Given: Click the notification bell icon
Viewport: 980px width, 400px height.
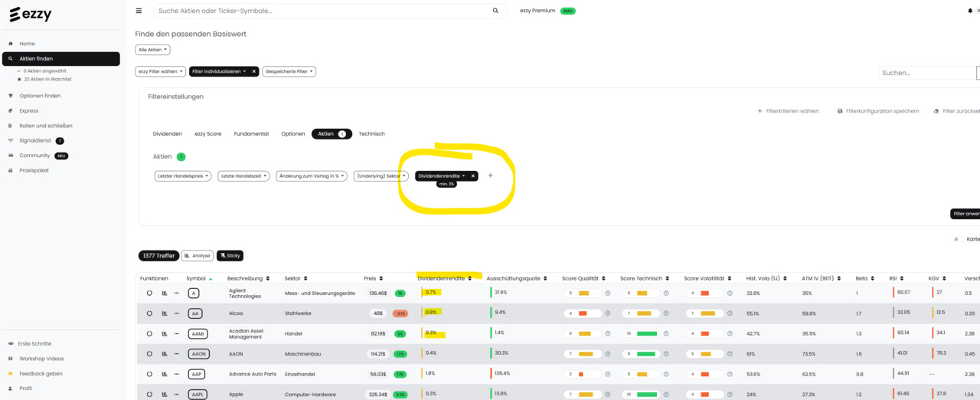Looking at the screenshot, I should (x=970, y=11).
